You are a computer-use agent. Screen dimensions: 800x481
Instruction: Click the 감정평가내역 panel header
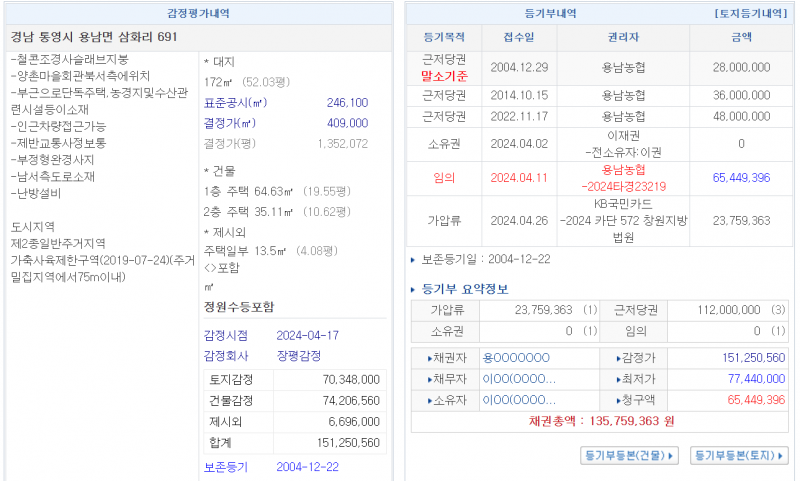pos(198,13)
